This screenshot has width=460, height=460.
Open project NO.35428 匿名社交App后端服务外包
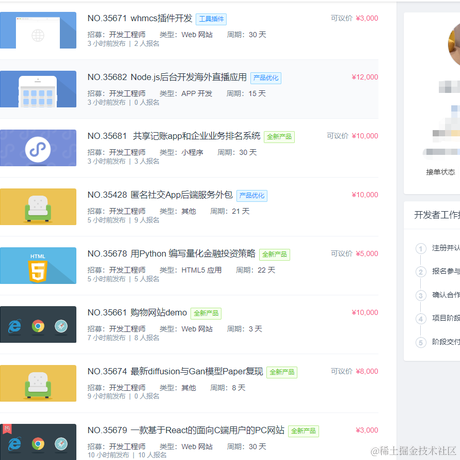click(160, 195)
